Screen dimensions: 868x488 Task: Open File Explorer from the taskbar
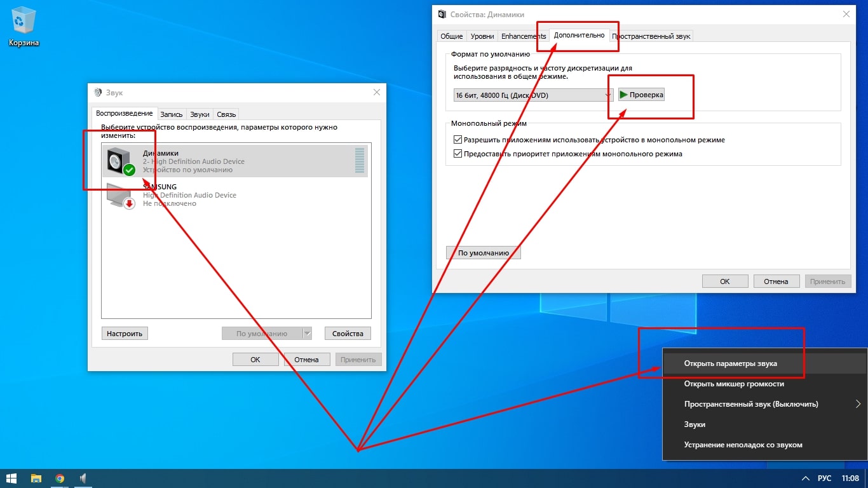pyautogui.click(x=36, y=478)
